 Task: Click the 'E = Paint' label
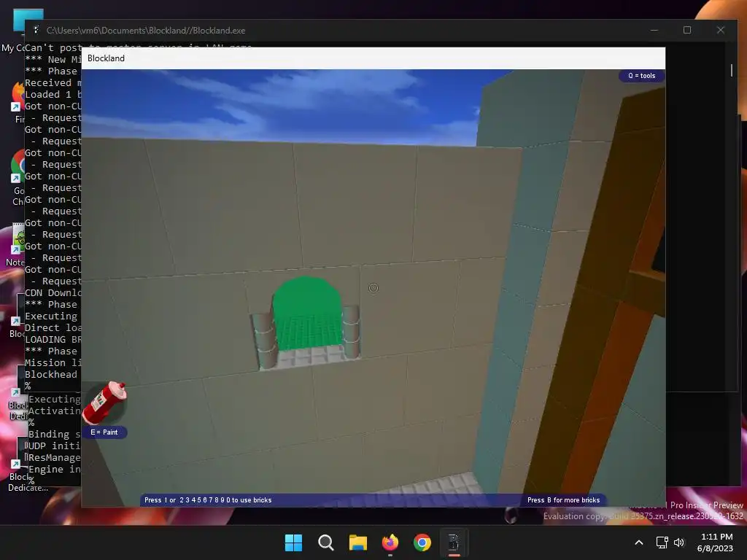coord(104,432)
